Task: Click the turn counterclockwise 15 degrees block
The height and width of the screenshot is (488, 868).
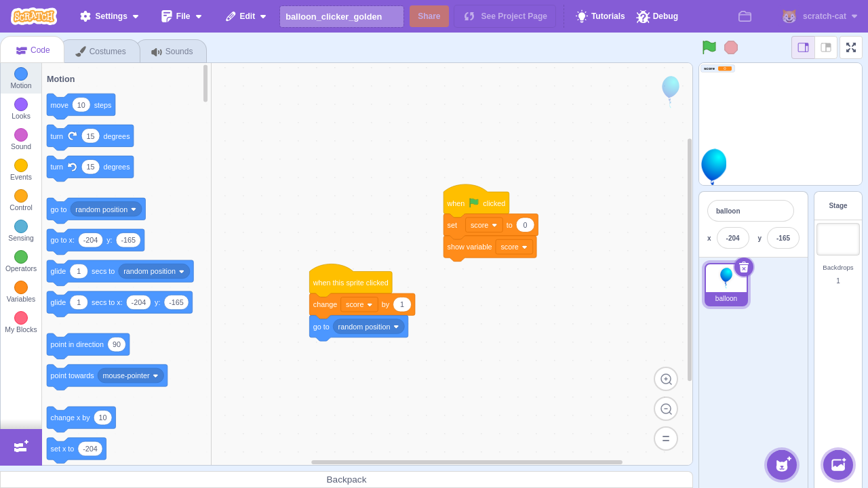Action: 90,167
